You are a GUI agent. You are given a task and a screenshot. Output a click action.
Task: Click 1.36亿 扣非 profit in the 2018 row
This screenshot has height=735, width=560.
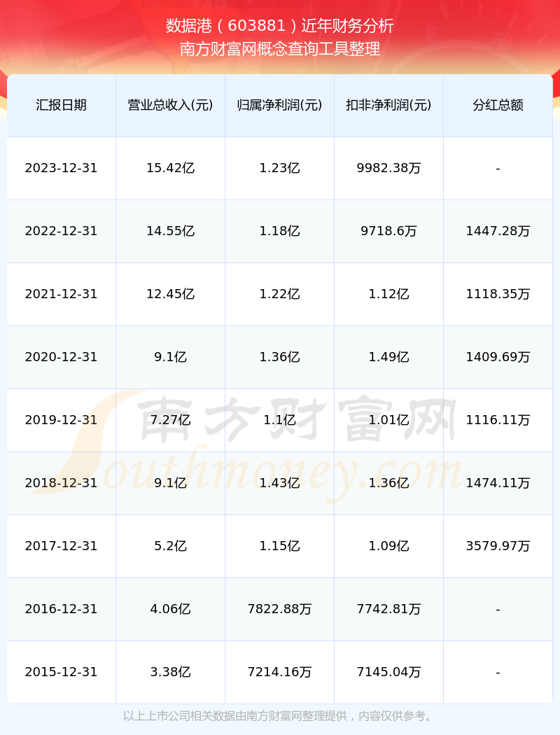click(x=389, y=483)
